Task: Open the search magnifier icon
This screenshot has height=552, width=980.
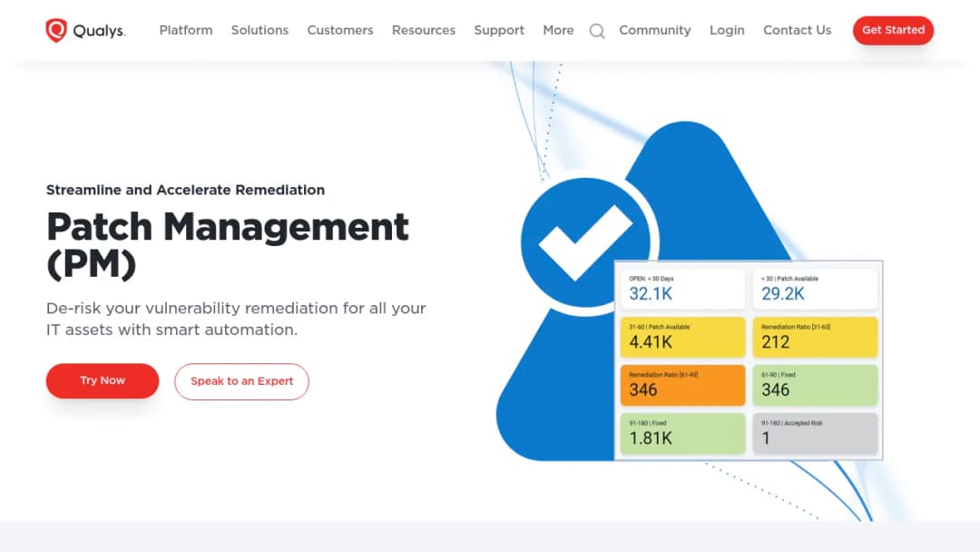Action: click(597, 31)
